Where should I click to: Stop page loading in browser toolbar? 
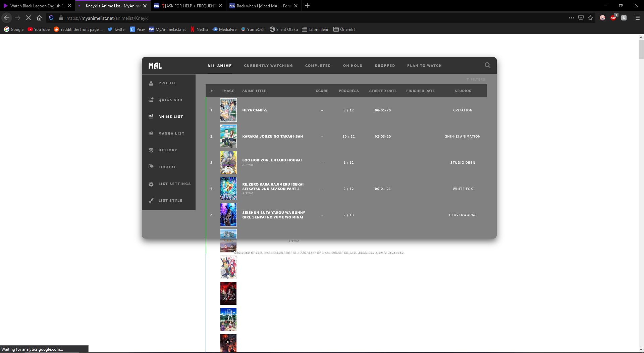coord(29,18)
